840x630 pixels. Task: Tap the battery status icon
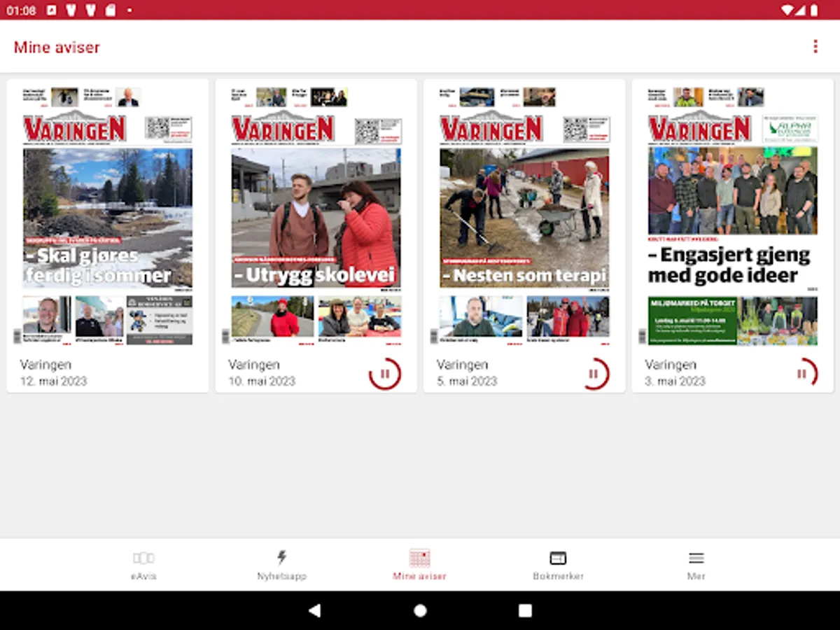[x=814, y=10]
